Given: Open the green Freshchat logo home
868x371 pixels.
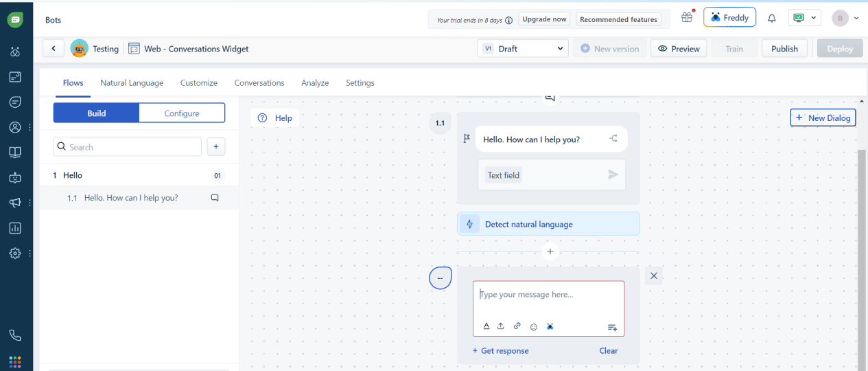Looking at the screenshot, I should click(x=15, y=20).
